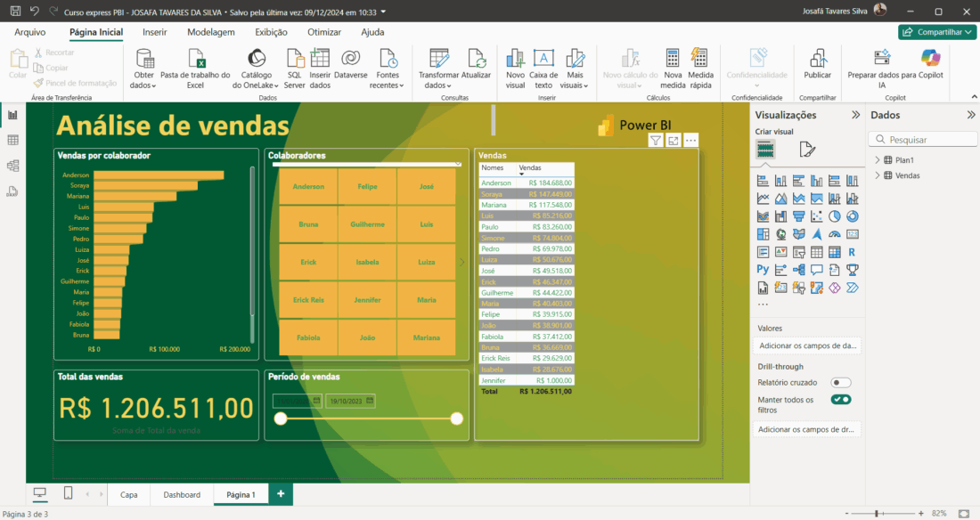
Task: Select the matrix visualization
Action: (x=835, y=252)
